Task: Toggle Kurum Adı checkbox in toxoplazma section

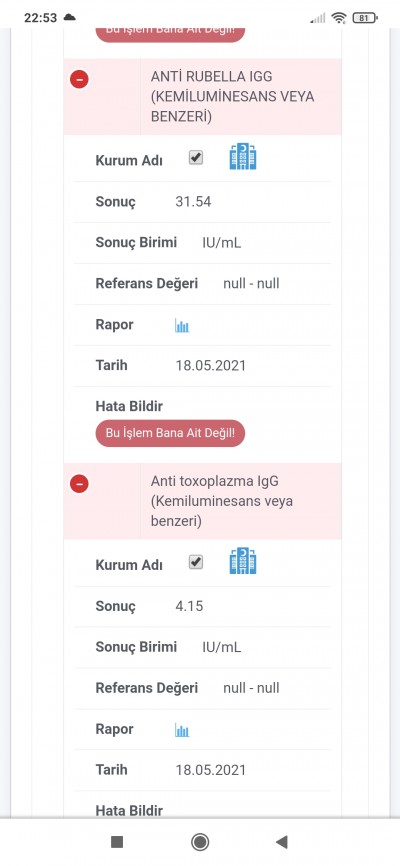Action: coord(196,562)
